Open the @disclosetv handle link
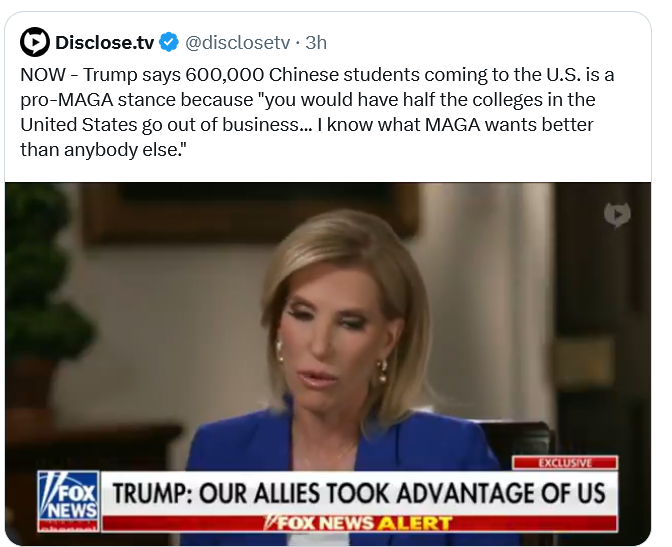The width and height of the screenshot is (672, 547). 237,42
